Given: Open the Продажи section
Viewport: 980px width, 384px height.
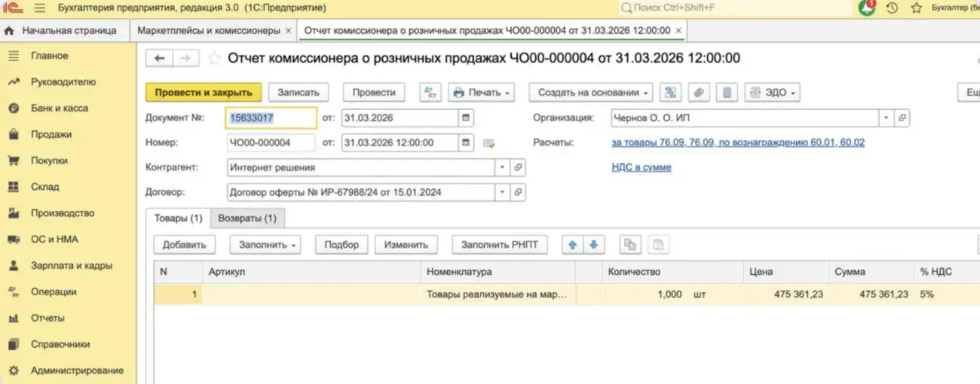Looking at the screenshot, I should point(51,135).
